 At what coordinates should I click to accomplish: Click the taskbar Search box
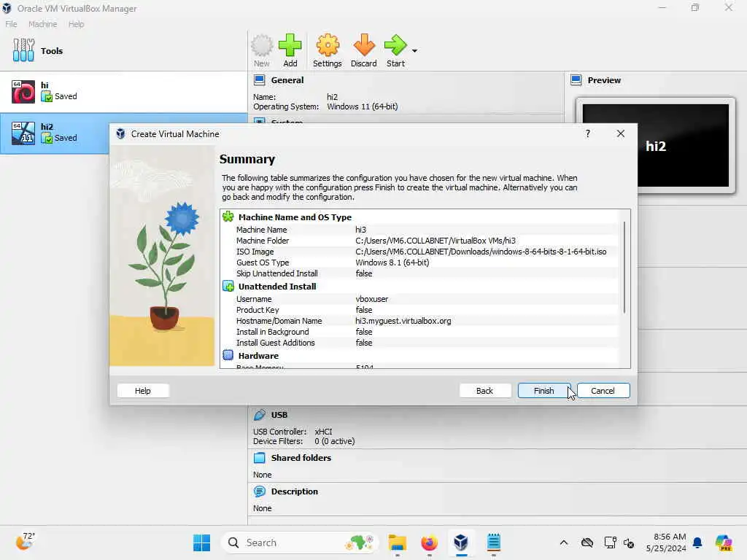(299, 542)
